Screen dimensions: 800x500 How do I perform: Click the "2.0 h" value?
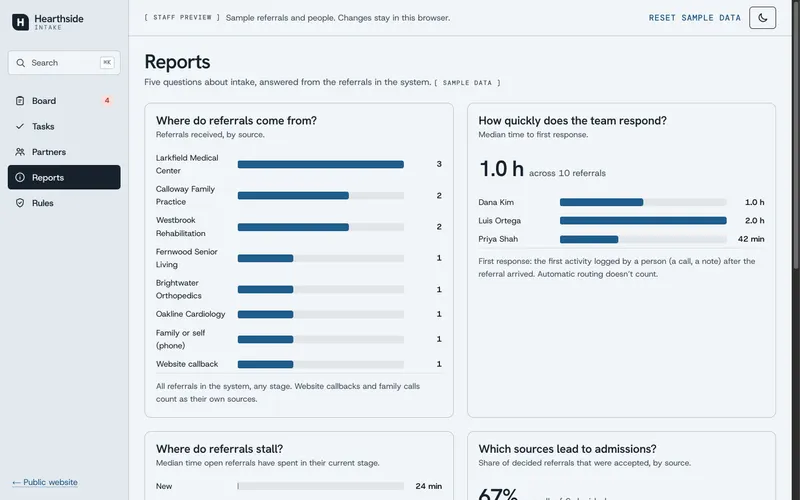click(755, 221)
